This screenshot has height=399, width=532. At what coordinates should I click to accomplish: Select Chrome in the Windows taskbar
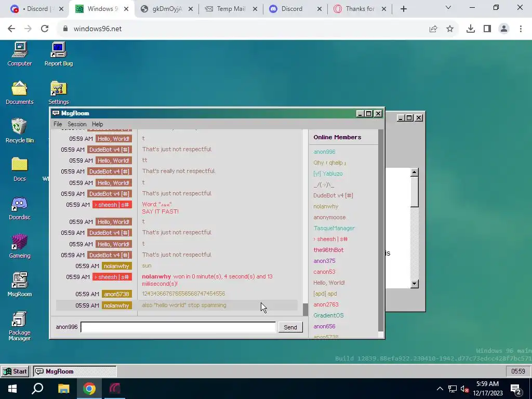[89, 389]
